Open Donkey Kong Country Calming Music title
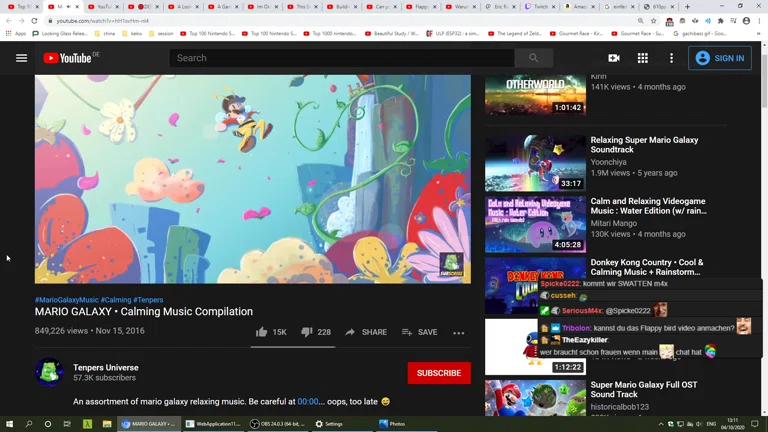 point(647,267)
